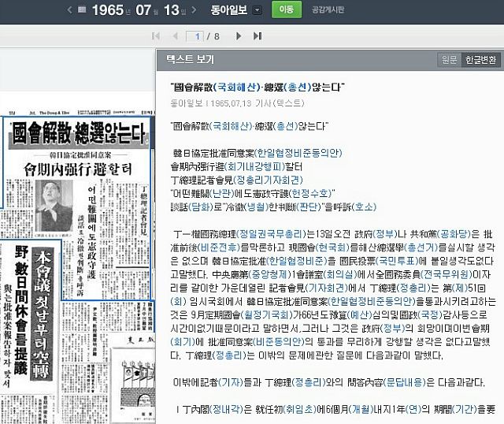Click the photo of the man in the article
The image size is (504, 424).
click(54, 206)
